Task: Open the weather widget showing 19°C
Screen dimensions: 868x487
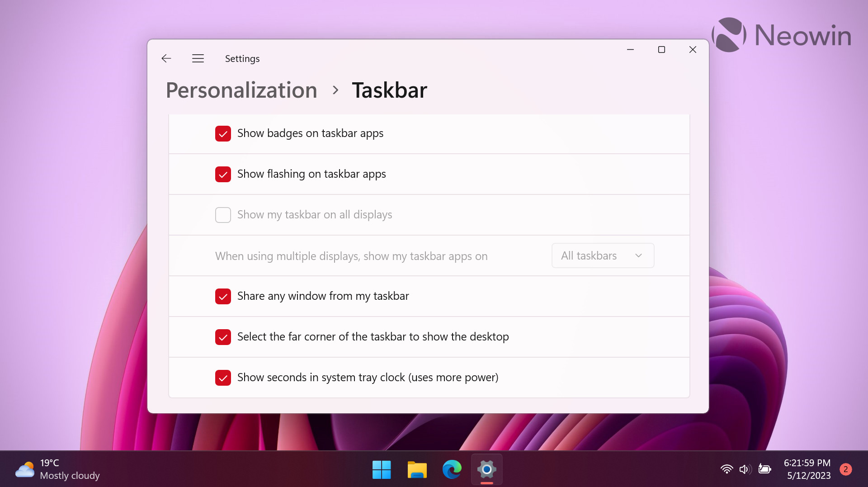Action: (x=57, y=469)
